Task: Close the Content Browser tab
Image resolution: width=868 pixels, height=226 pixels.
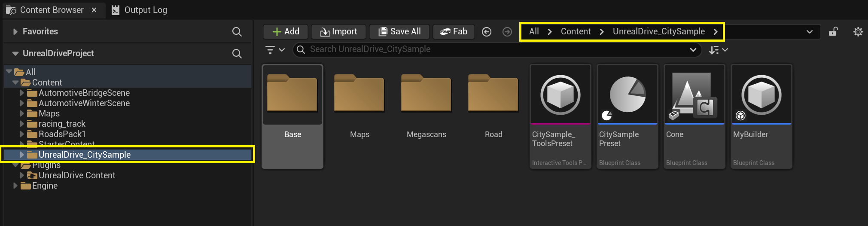Action: pyautogui.click(x=94, y=10)
